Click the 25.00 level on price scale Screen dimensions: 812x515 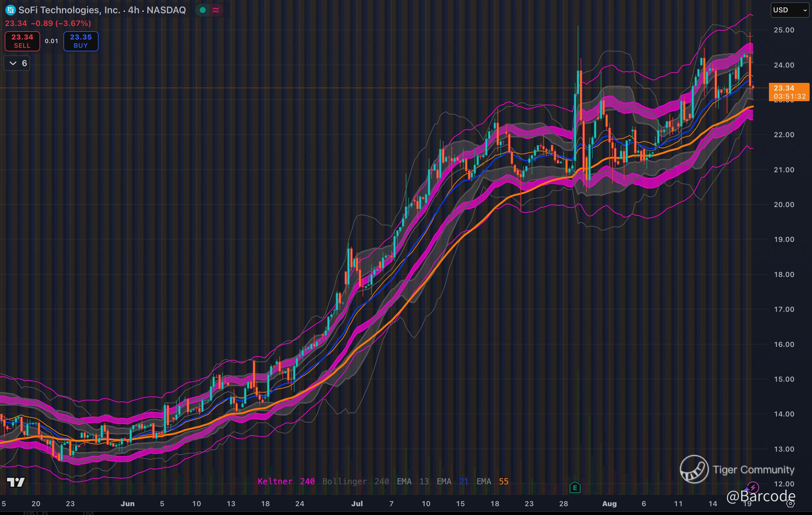[x=784, y=30]
